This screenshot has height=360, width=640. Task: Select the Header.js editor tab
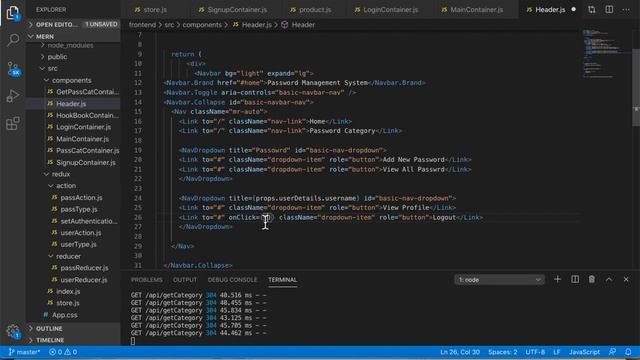click(550, 9)
